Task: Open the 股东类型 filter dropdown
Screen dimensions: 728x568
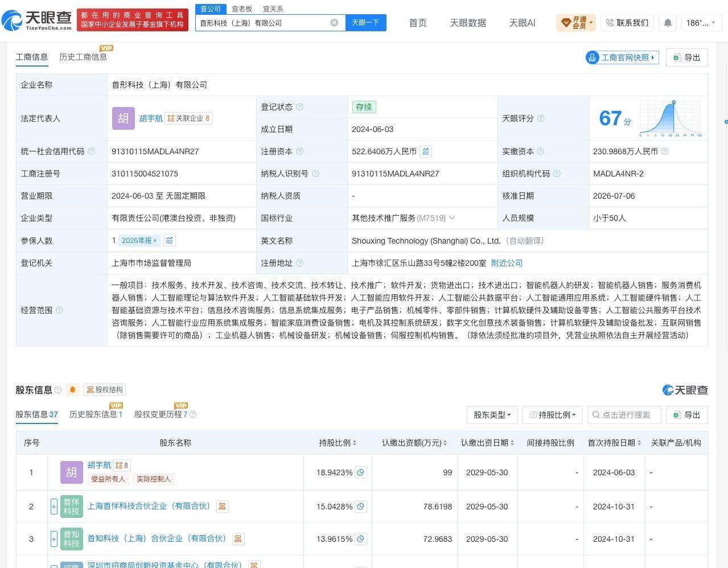Action: tap(492, 415)
